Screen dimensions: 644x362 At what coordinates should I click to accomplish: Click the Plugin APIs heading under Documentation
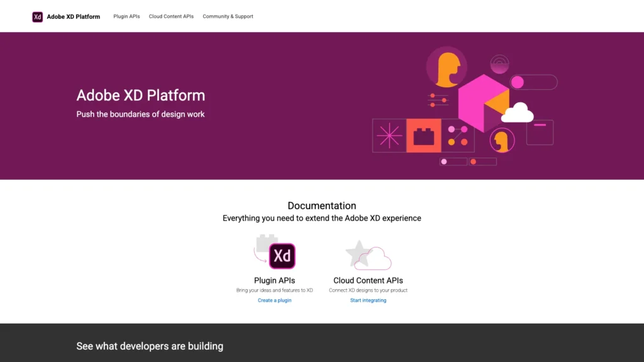click(x=274, y=280)
